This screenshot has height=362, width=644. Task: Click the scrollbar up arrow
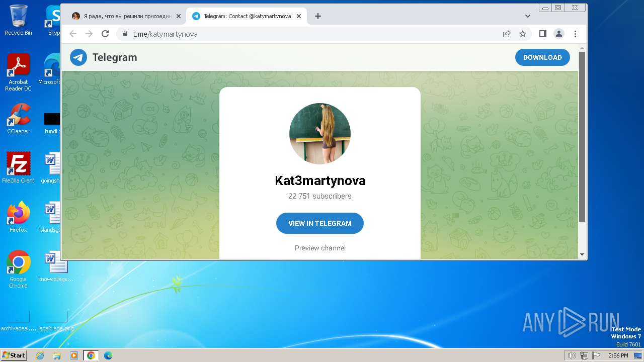(x=582, y=48)
